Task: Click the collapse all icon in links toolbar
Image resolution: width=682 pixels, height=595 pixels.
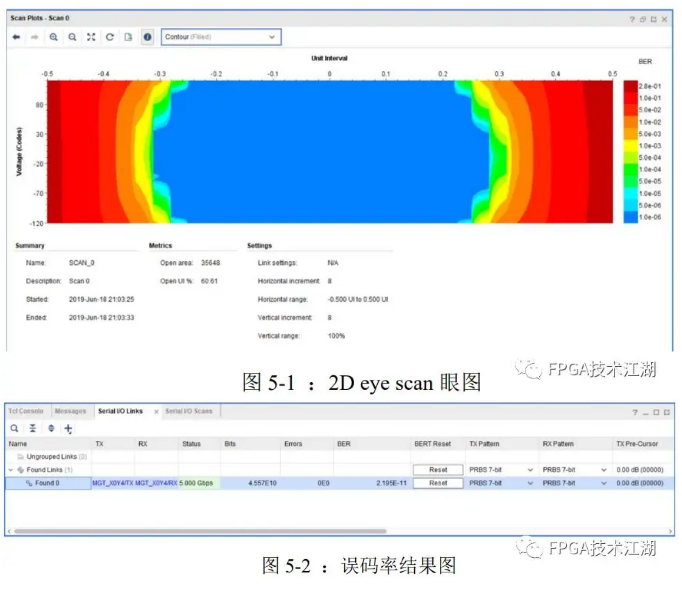Action: (x=32, y=428)
